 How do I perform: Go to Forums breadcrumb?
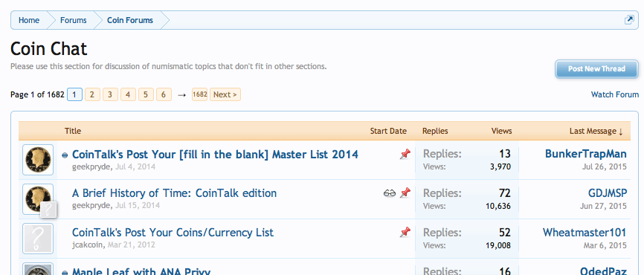73,20
